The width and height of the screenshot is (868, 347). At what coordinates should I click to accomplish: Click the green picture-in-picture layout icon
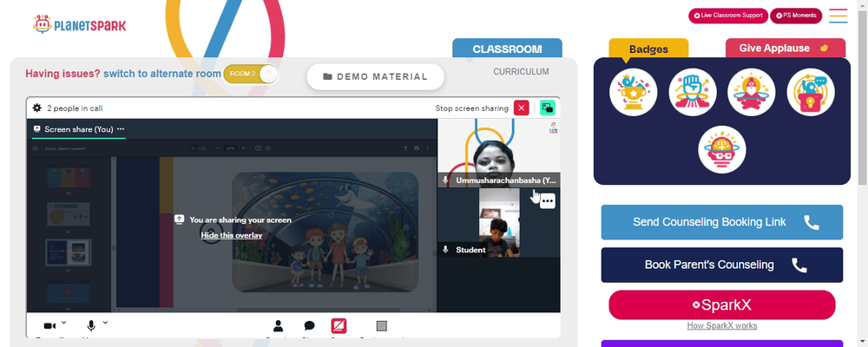click(x=548, y=108)
